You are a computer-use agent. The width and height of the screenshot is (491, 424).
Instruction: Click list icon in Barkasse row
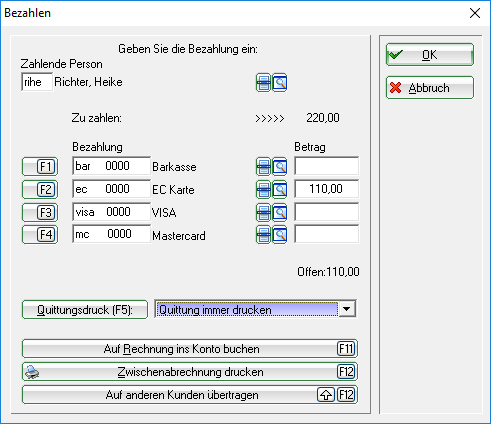pos(263,166)
